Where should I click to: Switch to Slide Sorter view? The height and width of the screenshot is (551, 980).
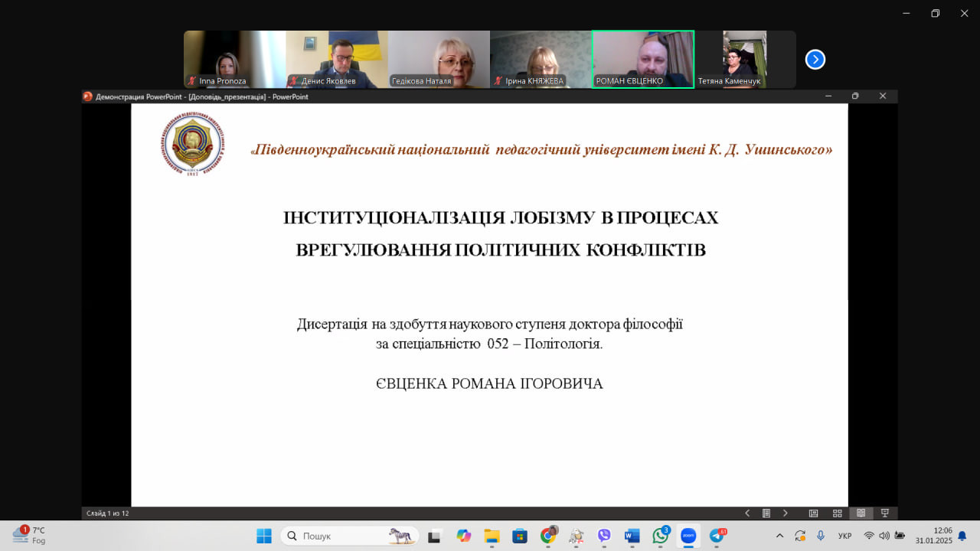pos(837,514)
